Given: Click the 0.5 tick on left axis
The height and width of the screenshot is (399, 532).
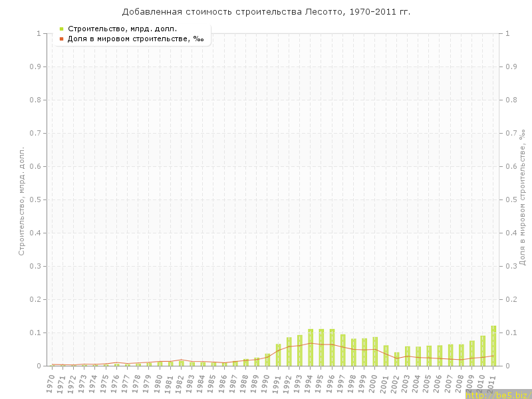Looking at the screenshot, I should tap(37, 199).
